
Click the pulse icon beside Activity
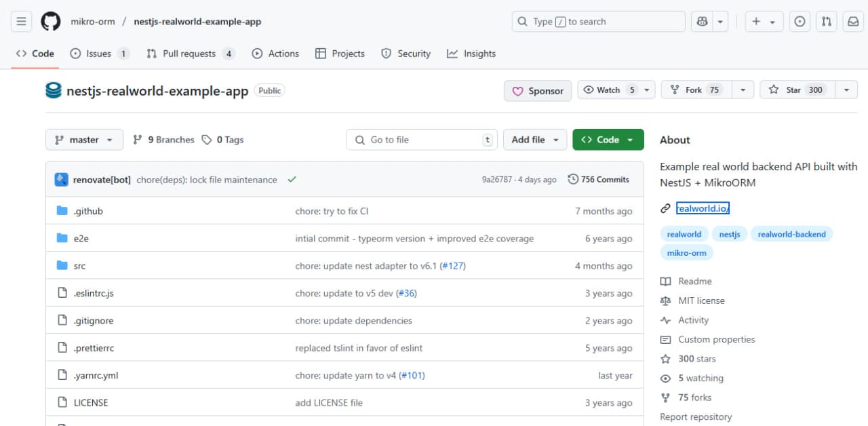[x=665, y=320]
